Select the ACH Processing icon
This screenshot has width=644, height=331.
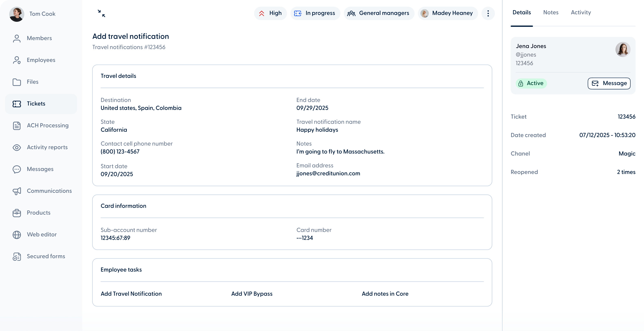click(16, 126)
